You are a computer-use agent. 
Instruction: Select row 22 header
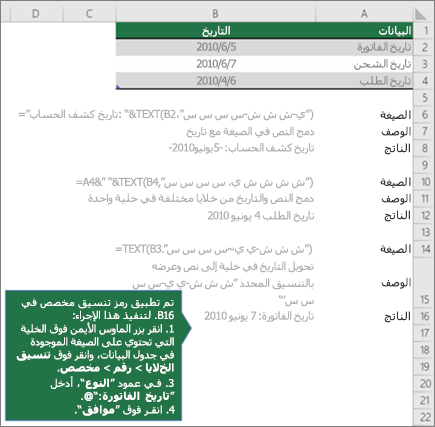423,417
